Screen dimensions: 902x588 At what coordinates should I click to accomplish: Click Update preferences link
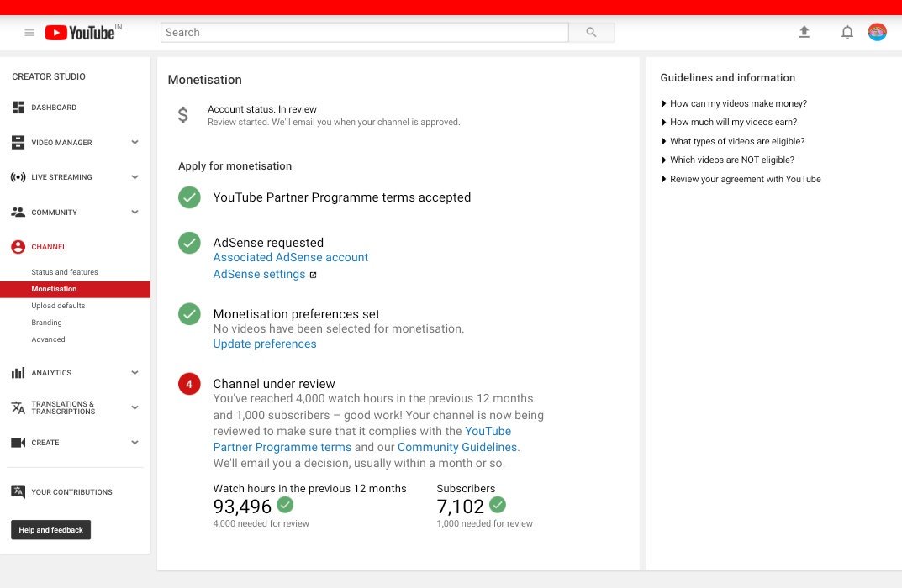[x=265, y=344]
